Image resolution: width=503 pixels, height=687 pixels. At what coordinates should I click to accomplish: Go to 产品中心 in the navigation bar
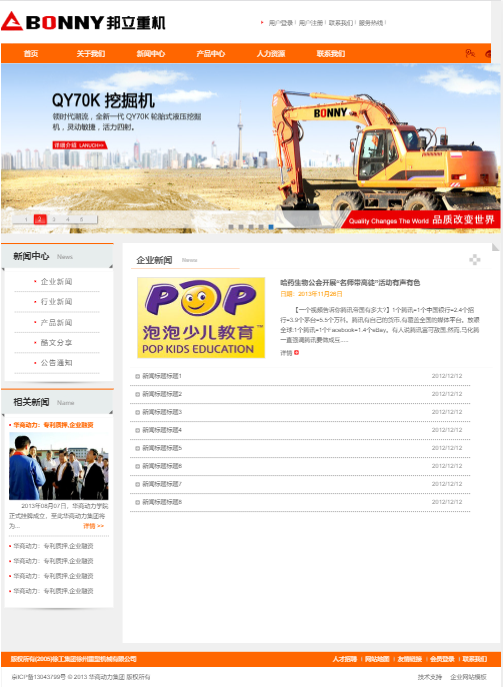(210, 53)
